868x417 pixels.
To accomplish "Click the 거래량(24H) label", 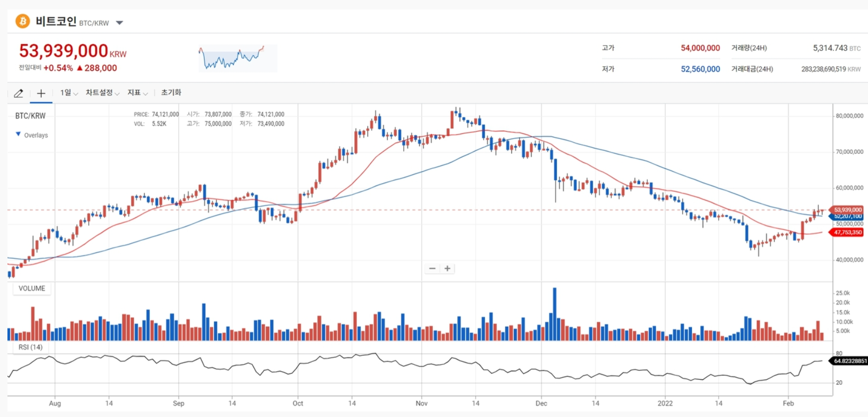I will (x=749, y=48).
